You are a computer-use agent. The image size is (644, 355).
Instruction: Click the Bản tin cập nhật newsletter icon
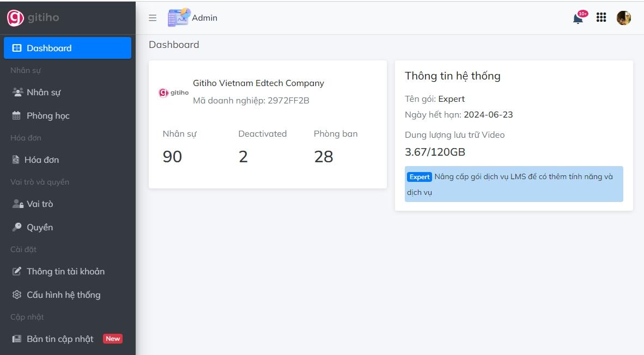(15, 339)
